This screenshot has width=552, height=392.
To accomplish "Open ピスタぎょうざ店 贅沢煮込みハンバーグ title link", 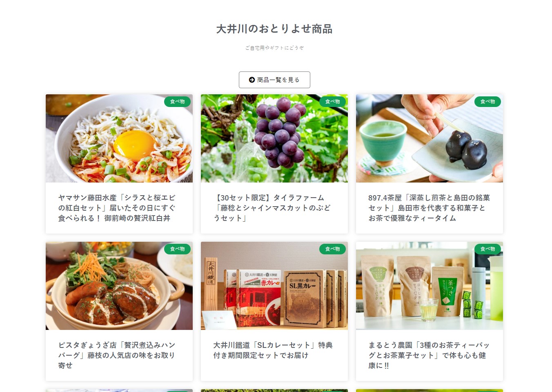I will [x=117, y=355].
